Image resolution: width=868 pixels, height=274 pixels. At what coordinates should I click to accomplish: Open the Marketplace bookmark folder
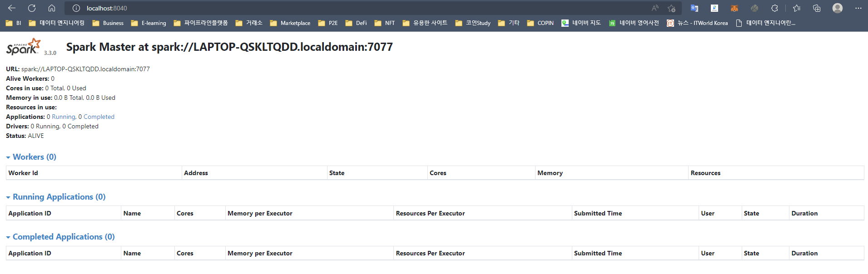(290, 23)
